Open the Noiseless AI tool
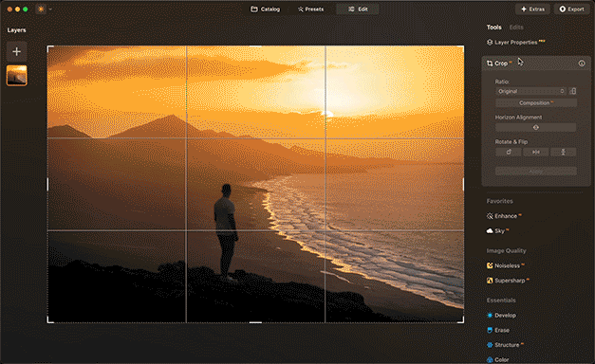This screenshot has width=595, height=364. click(x=506, y=265)
